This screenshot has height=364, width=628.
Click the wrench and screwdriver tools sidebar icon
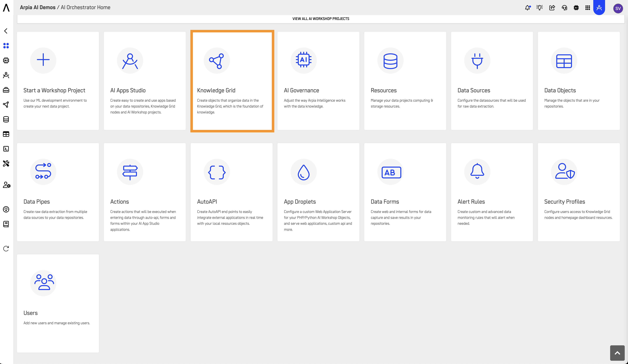point(6,164)
